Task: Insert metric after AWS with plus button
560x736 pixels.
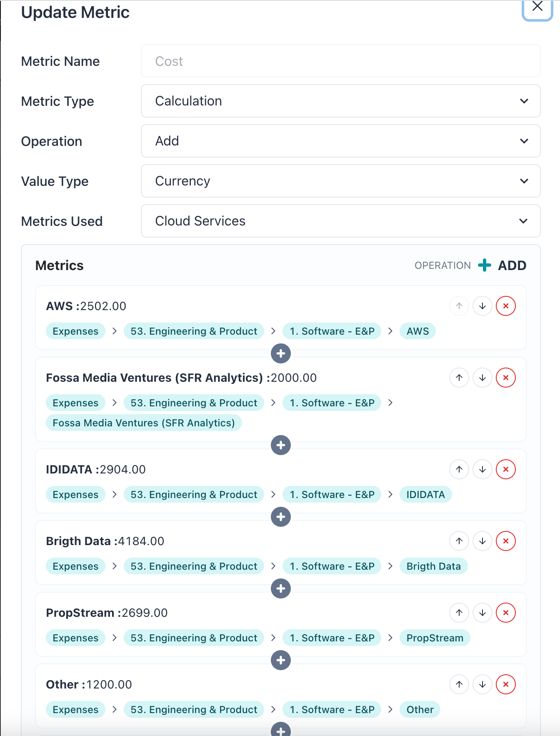Action: (x=281, y=353)
